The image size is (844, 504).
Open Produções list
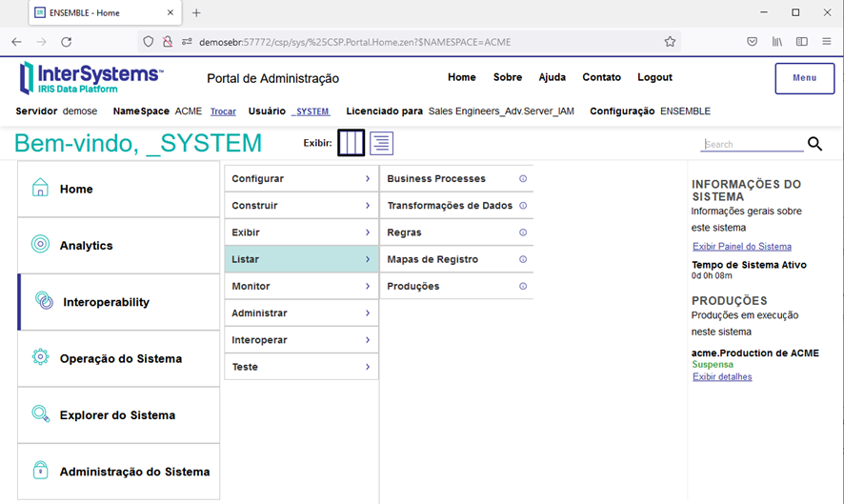pos(412,287)
